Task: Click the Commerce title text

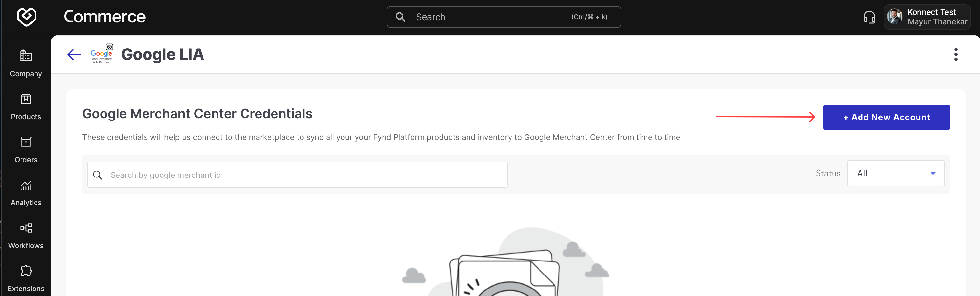Action: pos(105,17)
